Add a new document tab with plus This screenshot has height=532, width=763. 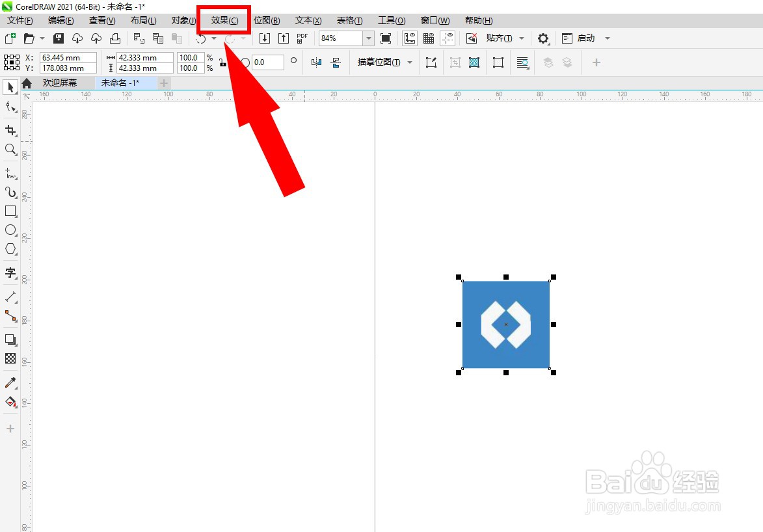click(164, 83)
